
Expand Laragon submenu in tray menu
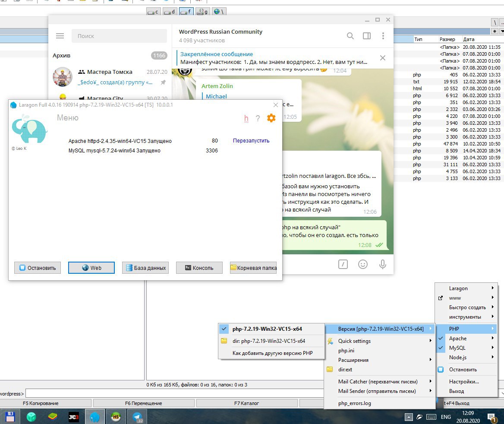[466, 288]
